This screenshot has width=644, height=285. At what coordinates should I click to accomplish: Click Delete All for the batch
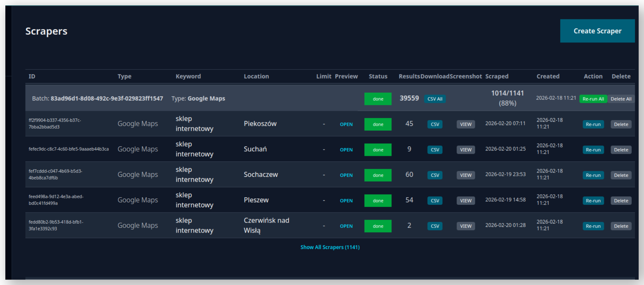[x=621, y=99]
